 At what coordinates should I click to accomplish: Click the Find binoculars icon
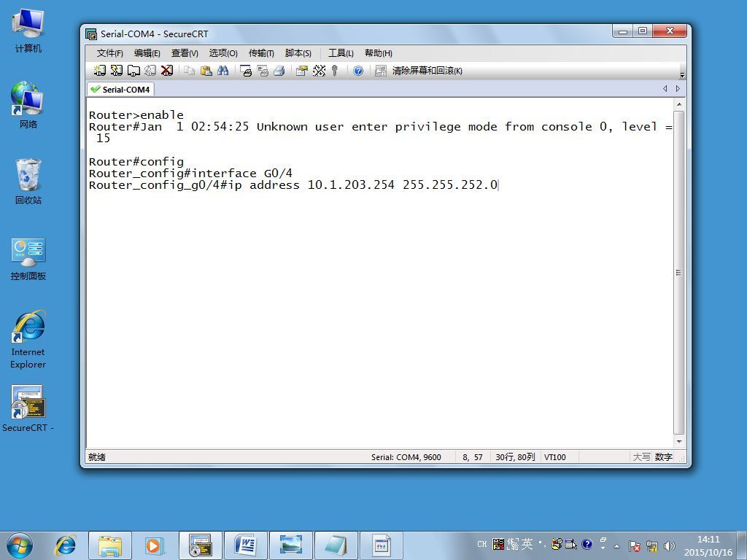click(223, 71)
